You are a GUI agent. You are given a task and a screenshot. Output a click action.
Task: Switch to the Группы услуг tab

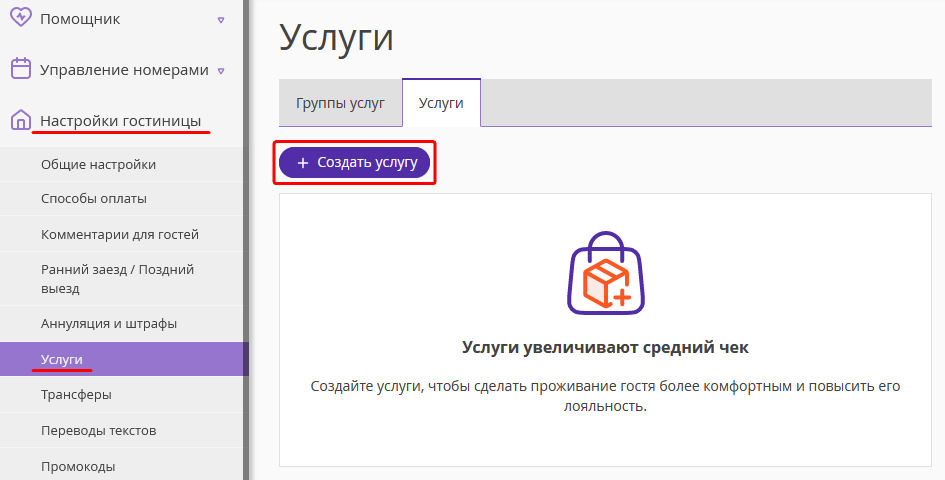tap(341, 103)
